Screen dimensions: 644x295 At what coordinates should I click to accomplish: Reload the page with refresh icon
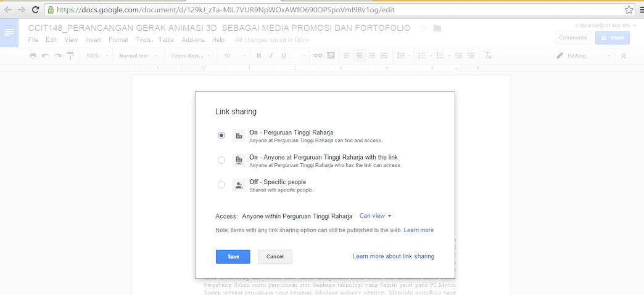(36, 9)
